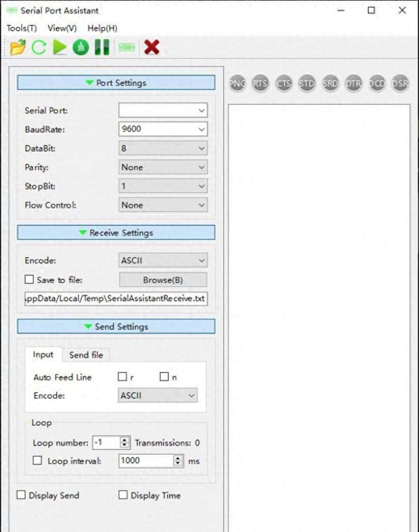Click the DCD status indicator
Image resolution: width=419 pixels, height=532 pixels.
(377, 83)
